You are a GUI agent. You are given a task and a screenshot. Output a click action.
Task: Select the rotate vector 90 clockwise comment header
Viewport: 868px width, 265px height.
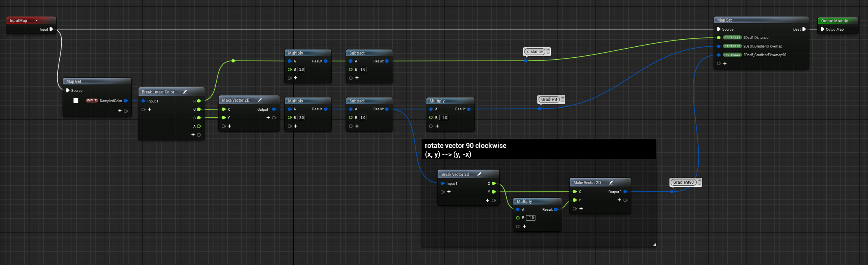(x=538, y=150)
